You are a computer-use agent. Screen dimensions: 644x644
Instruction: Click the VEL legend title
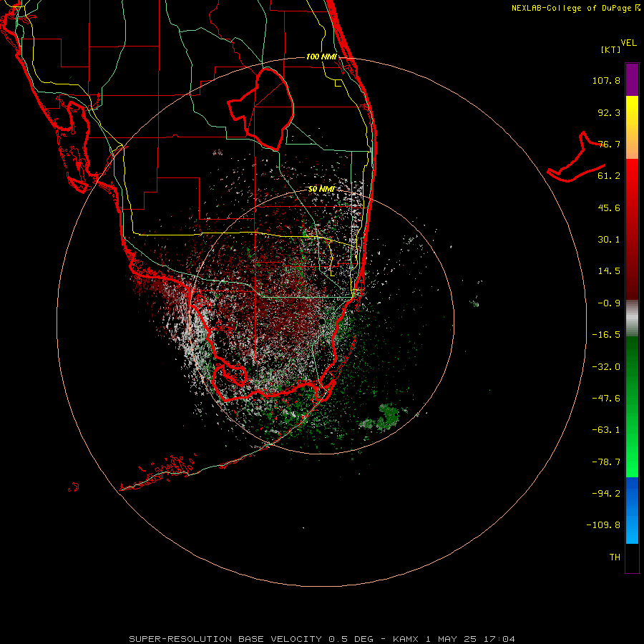click(x=628, y=43)
